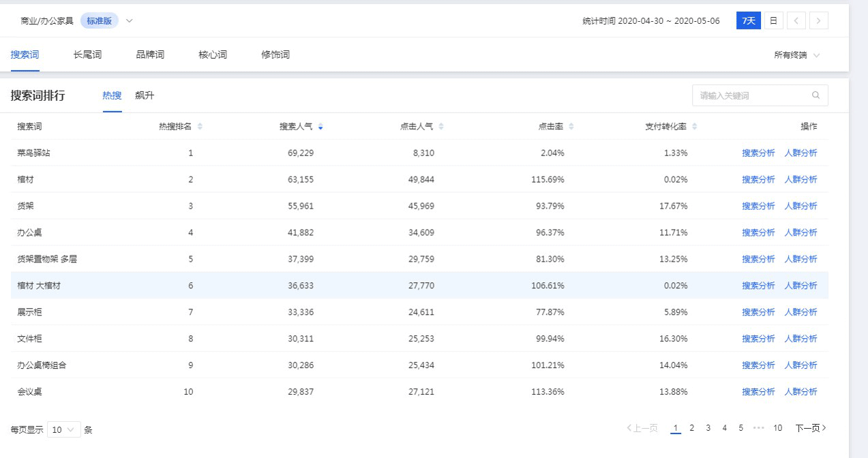Switch to the 长尾词 tab
The height and width of the screenshot is (458, 868).
(87, 55)
